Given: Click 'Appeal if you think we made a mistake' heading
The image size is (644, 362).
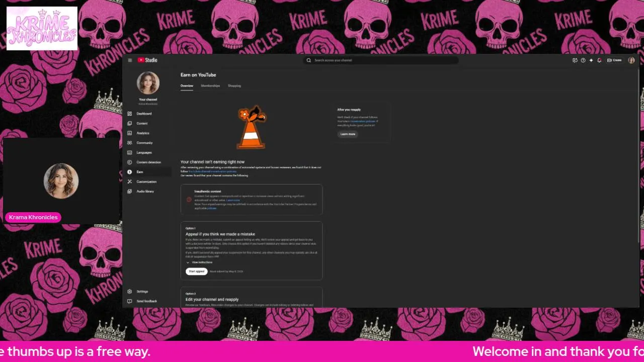Looking at the screenshot, I should coord(220,234).
